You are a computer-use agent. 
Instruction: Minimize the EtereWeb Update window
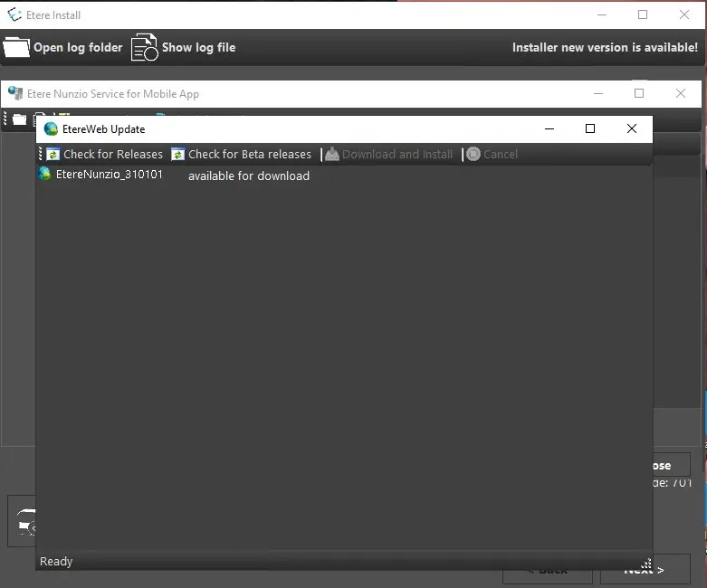pos(549,128)
